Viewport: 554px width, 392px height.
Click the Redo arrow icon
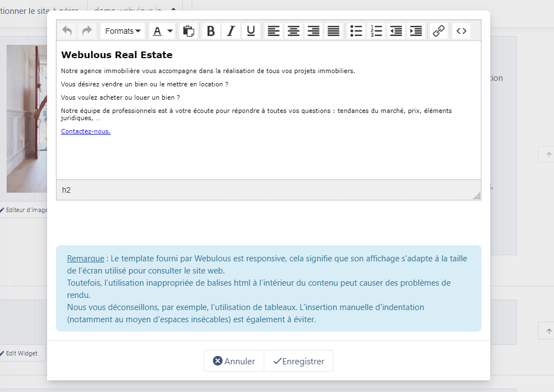click(87, 31)
